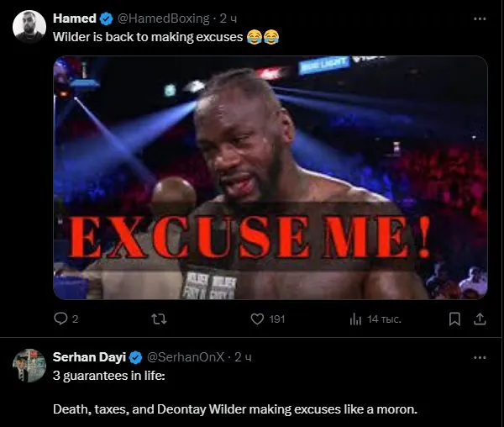Viewport: 504px width, 427px height.
Task: Click Hamed's verified badge
Action: coord(107,18)
